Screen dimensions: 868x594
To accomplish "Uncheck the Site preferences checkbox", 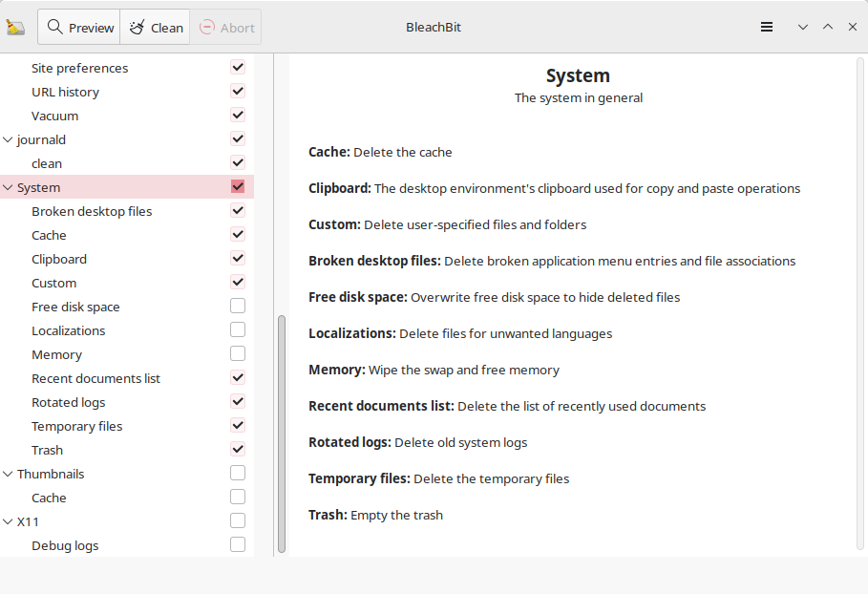I will click(x=238, y=68).
